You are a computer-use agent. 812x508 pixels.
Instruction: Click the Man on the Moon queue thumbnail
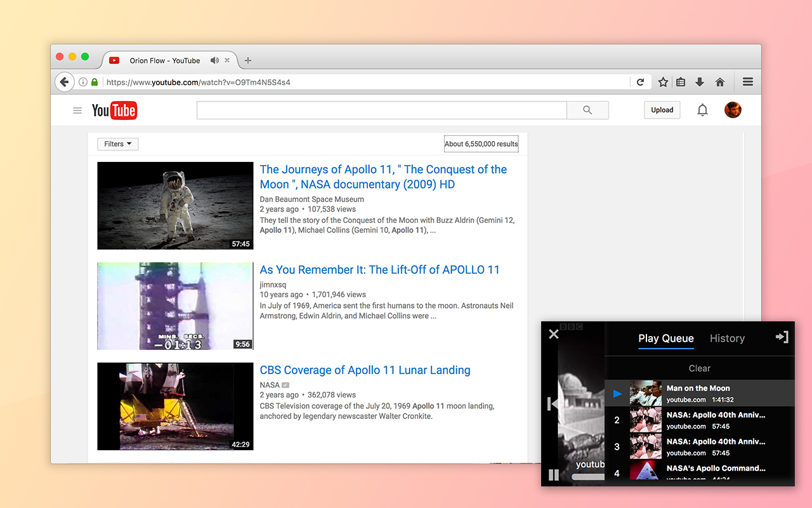[x=646, y=393]
